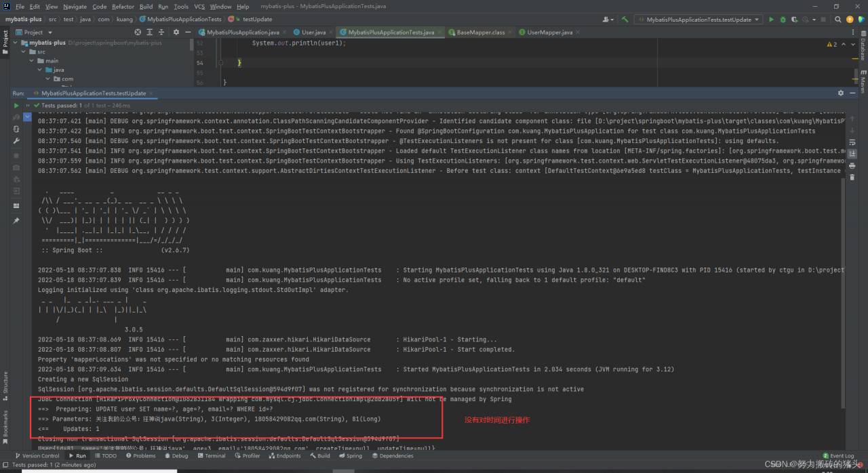This screenshot has width=868, height=473.
Task: Pin the Run tab with pin icon
Action: click(16, 221)
